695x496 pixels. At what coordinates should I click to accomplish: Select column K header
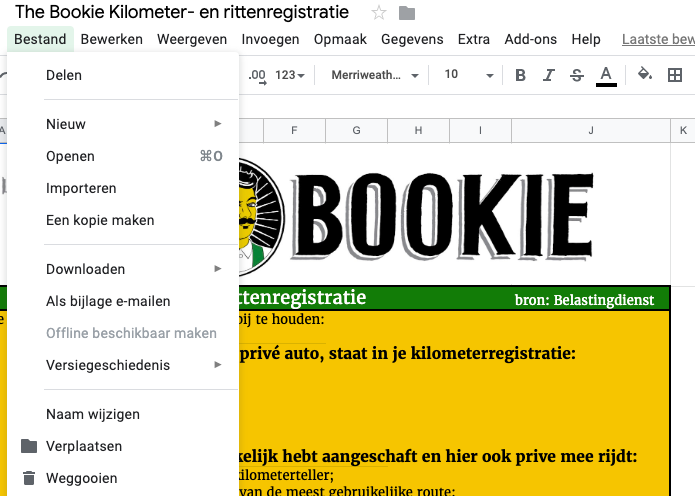[x=683, y=130]
